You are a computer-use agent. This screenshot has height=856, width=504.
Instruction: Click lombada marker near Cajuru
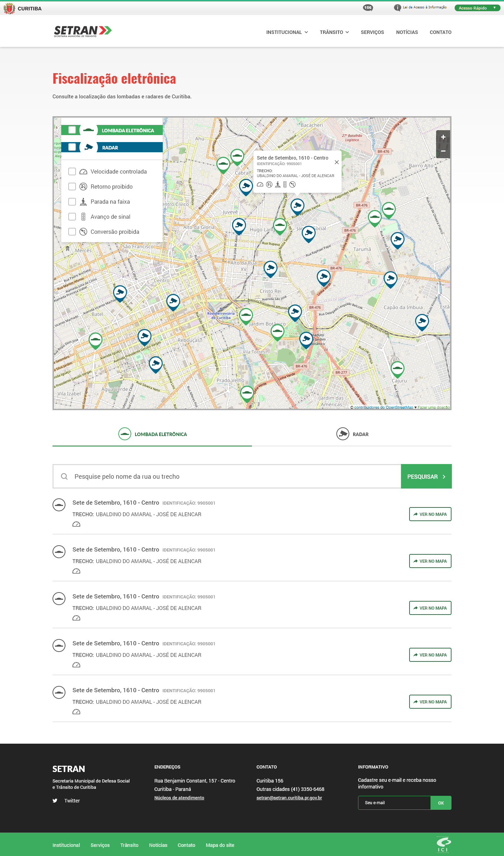coord(397,368)
